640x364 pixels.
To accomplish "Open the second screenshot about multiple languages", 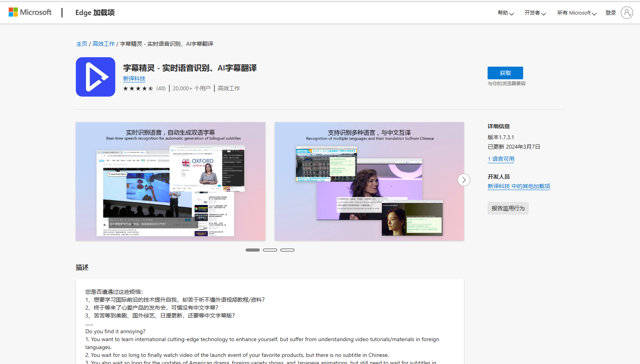I will pos(370,181).
